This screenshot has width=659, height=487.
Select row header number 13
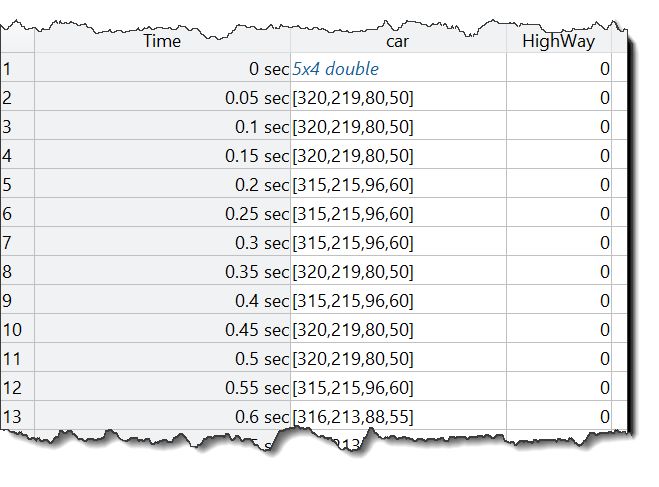pos(17,416)
